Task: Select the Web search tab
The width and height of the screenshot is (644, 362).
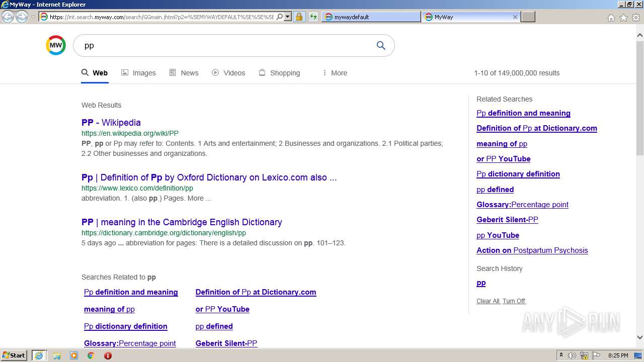Action: tap(95, 73)
